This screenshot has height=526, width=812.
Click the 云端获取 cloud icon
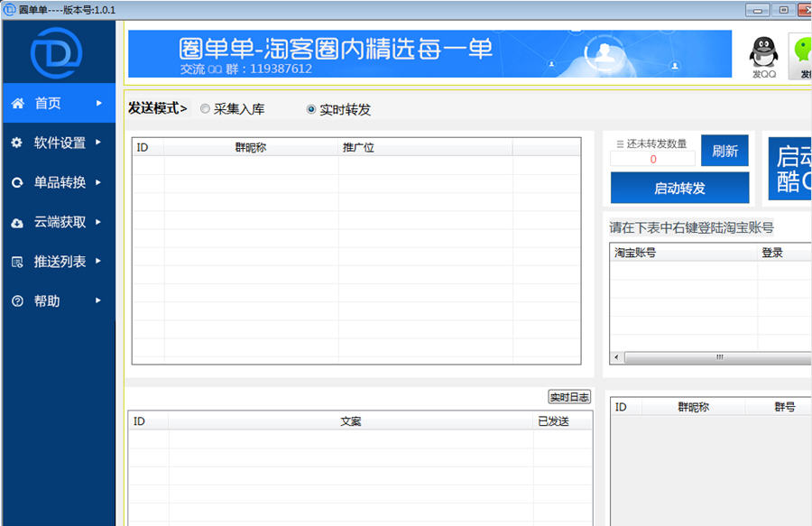tap(17, 222)
